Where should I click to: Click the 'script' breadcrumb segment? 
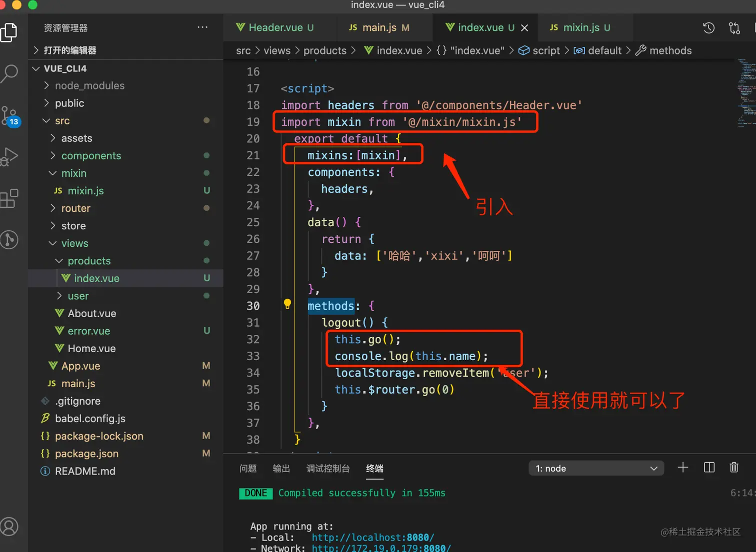click(x=539, y=50)
